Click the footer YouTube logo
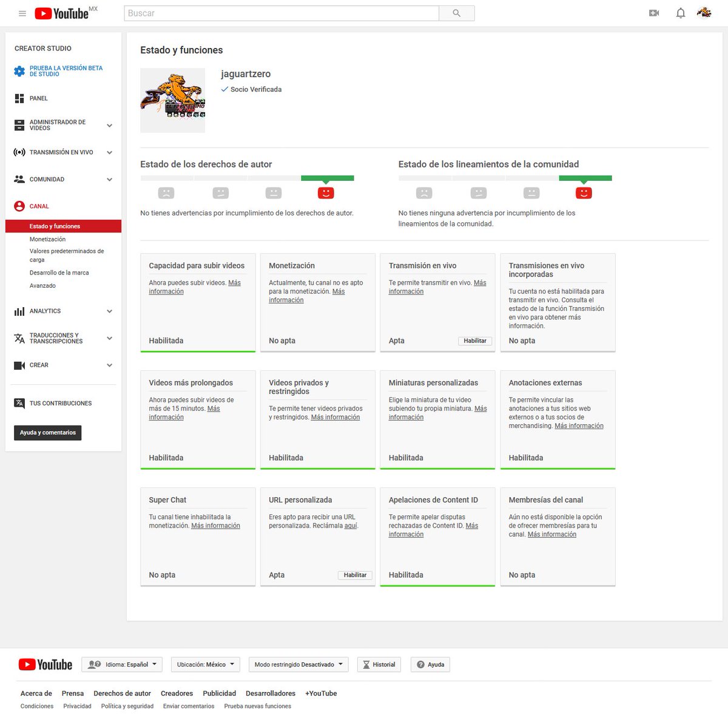Screen dimensions: 728x726 [45, 665]
